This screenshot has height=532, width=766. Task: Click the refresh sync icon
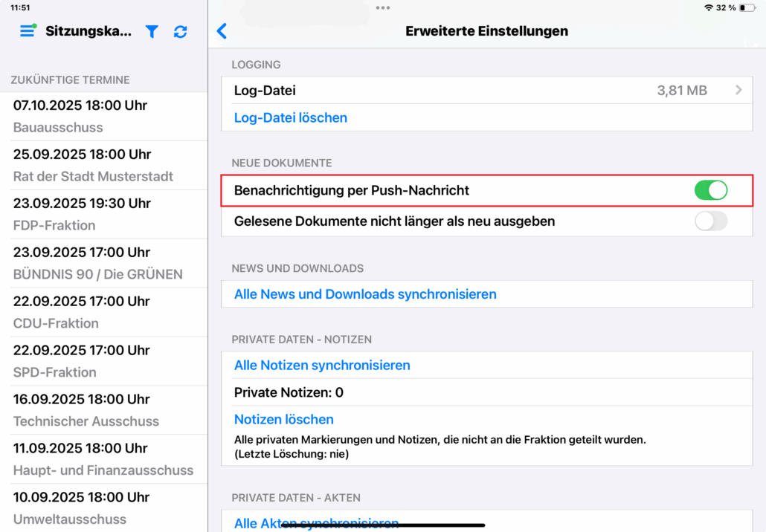(x=180, y=31)
